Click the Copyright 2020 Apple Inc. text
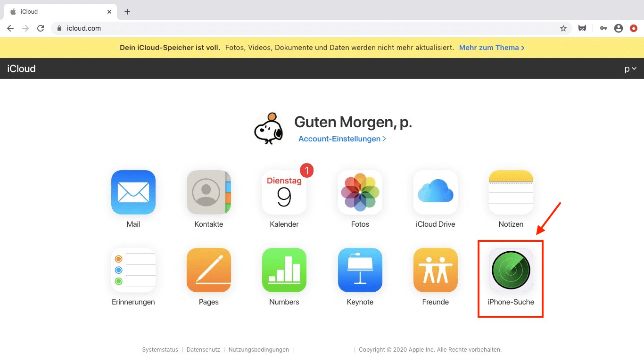This screenshot has height=362, width=644. tap(430, 350)
